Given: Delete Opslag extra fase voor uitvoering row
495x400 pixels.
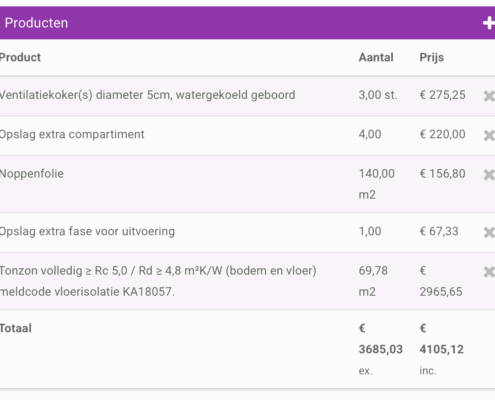Looking at the screenshot, I should click(x=489, y=232).
